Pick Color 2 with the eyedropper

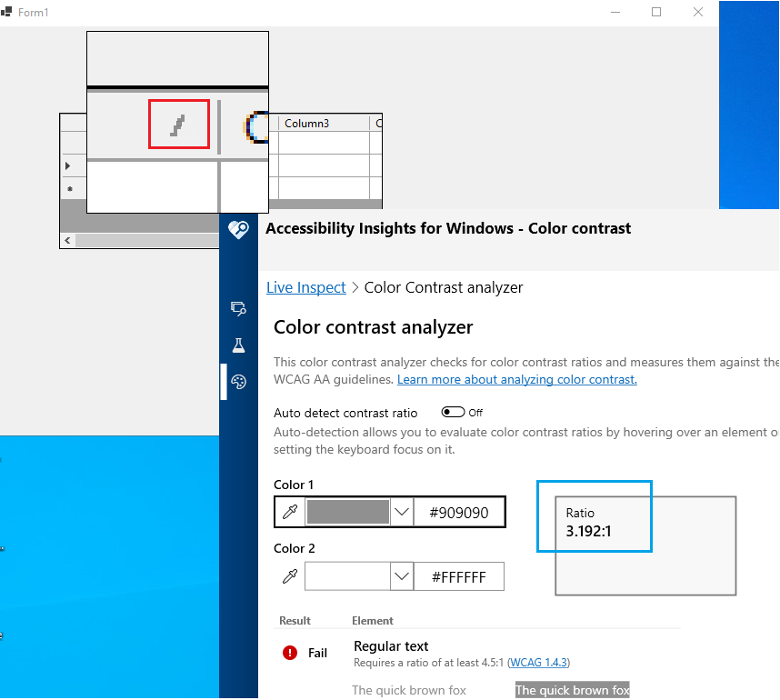pos(289,575)
